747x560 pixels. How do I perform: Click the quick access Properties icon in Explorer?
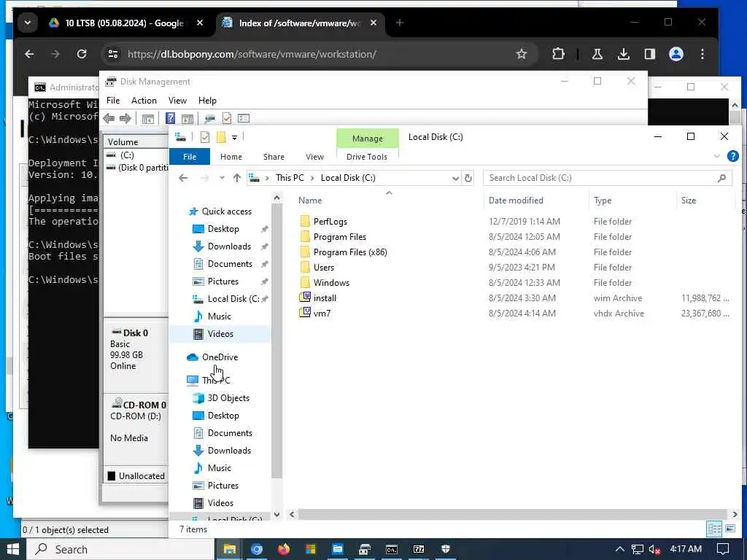(205, 138)
